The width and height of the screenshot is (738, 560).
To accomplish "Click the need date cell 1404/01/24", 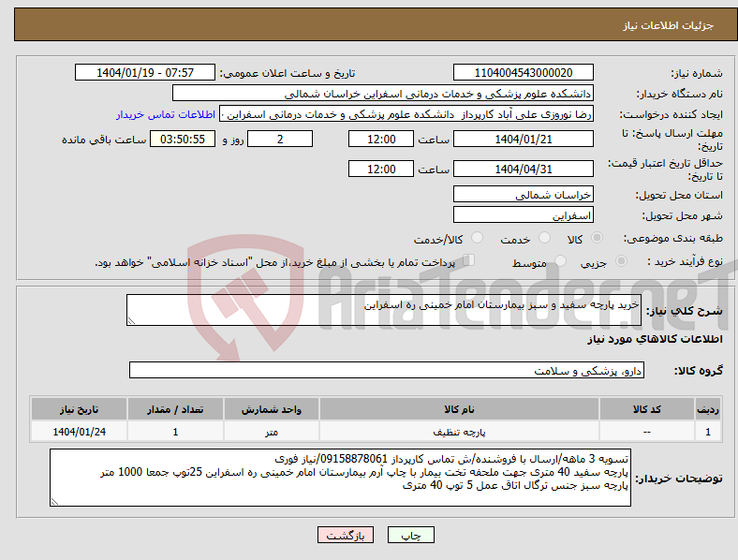I will tap(79, 432).
